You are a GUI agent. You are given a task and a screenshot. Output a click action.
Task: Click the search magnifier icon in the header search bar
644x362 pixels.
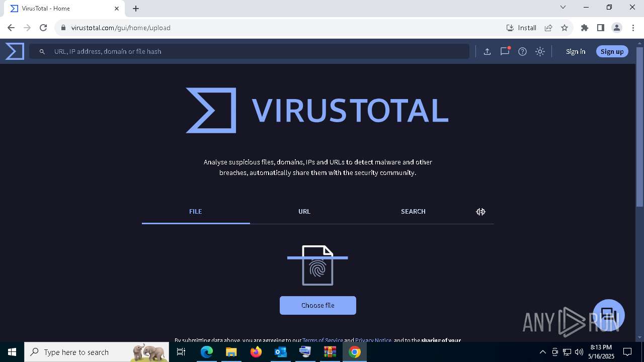pyautogui.click(x=42, y=51)
